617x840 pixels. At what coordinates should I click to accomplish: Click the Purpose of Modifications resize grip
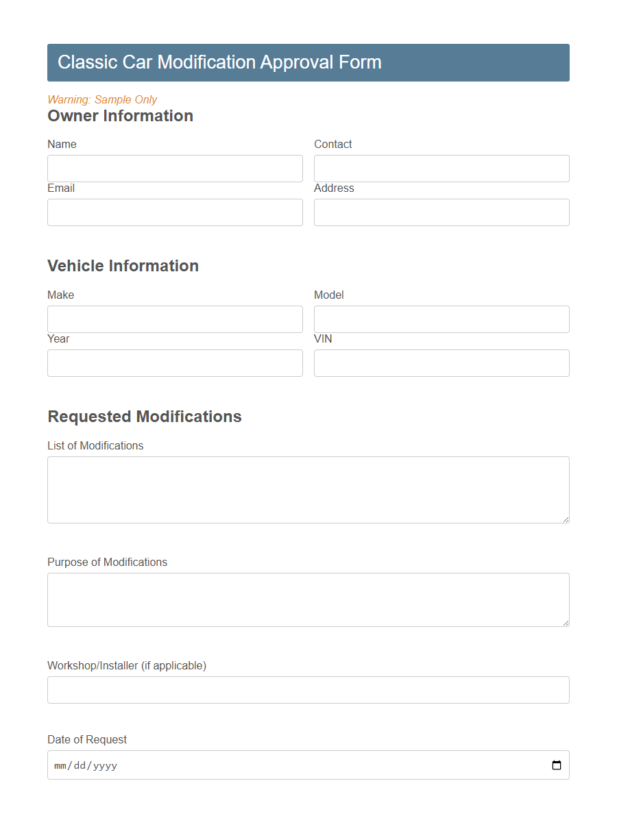click(566, 623)
